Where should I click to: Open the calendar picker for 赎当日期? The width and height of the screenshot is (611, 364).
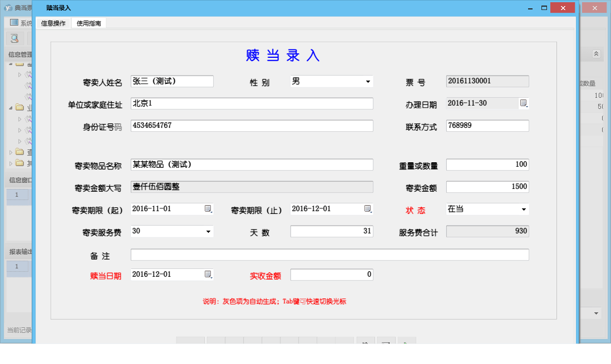[x=208, y=274]
